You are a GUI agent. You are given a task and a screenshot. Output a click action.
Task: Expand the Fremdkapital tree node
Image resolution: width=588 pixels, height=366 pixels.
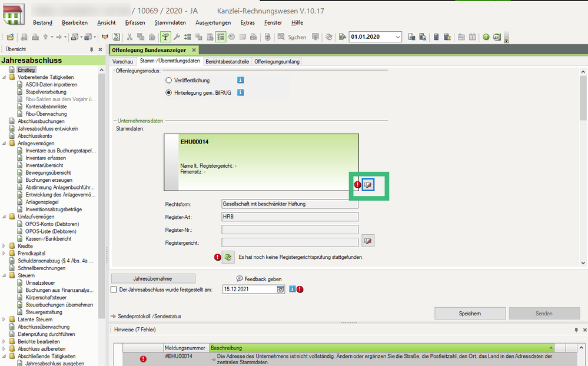(x=4, y=254)
